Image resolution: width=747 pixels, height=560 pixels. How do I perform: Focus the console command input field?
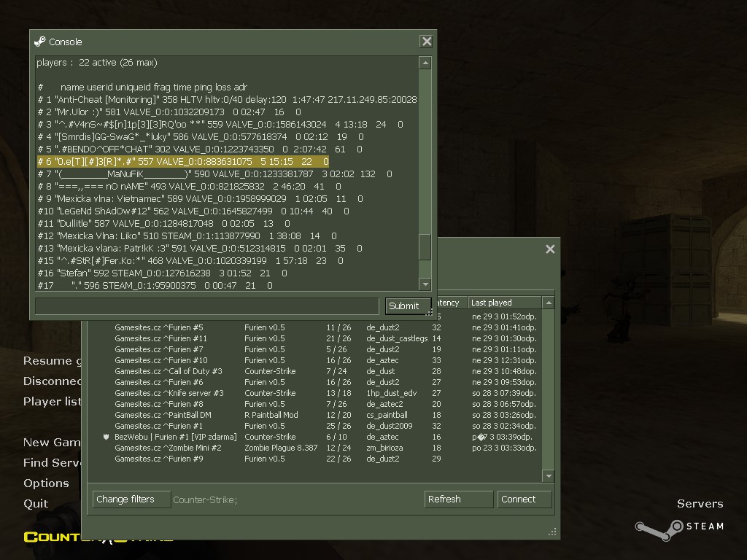(x=206, y=306)
